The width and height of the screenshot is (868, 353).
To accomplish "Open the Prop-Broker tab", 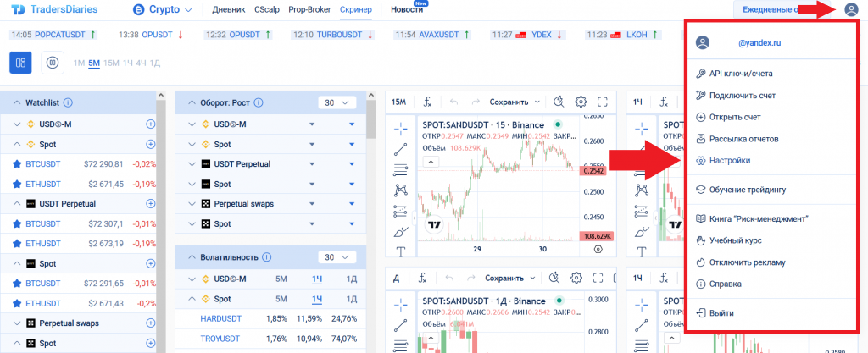I will pyautogui.click(x=309, y=9).
